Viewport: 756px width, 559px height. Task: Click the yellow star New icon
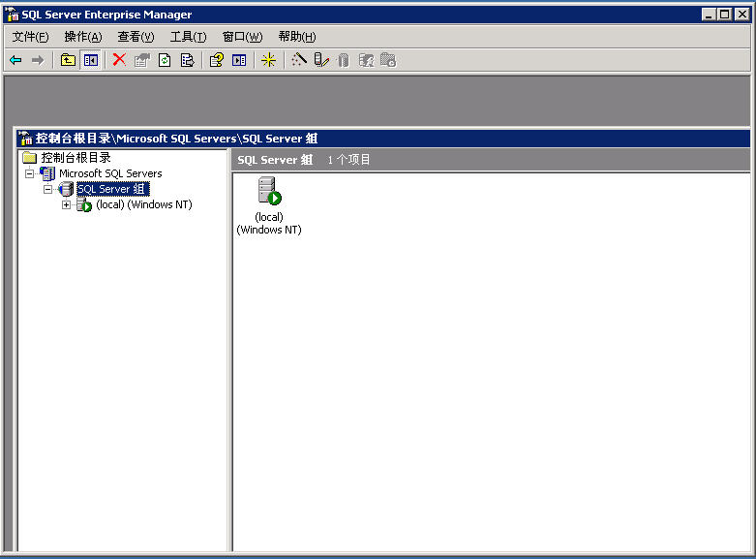(269, 60)
